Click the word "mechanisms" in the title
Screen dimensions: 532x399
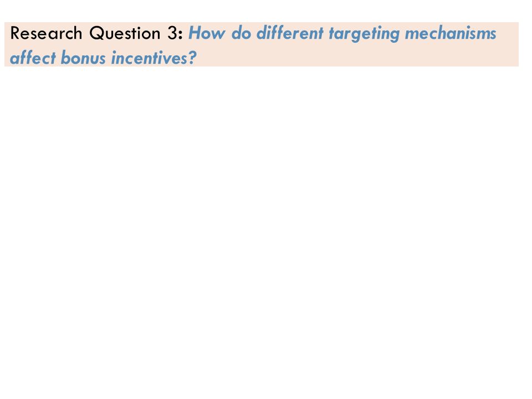point(451,33)
